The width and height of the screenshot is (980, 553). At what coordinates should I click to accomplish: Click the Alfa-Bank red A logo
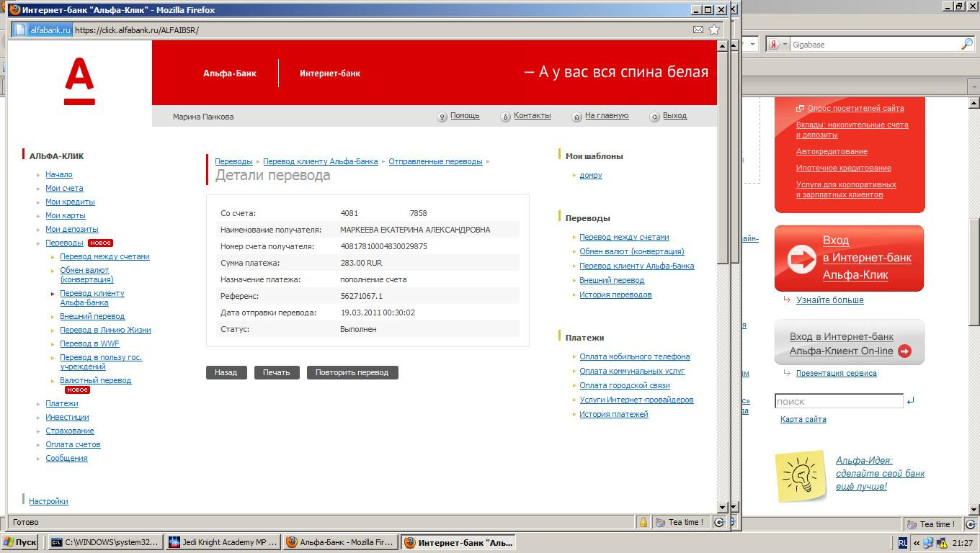pyautogui.click(x=79, y=82)
